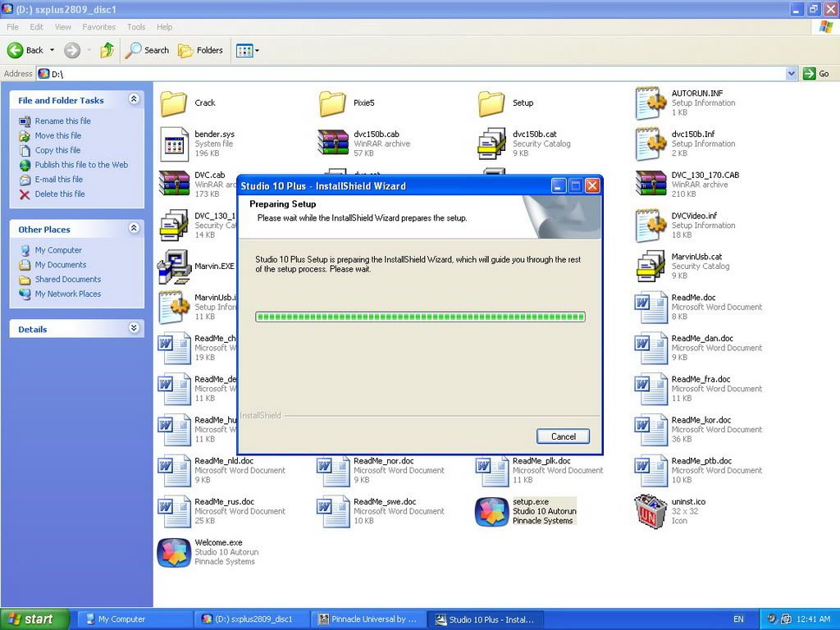Collapse the Other Places panel
This screenshot has height=630, width=840.
[134, 228]
